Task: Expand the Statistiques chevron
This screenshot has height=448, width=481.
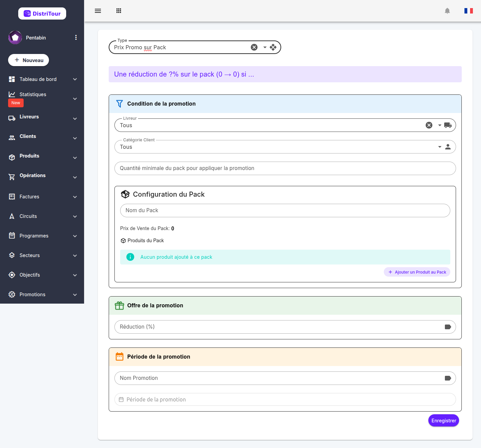Action: [x=75, y=99]
